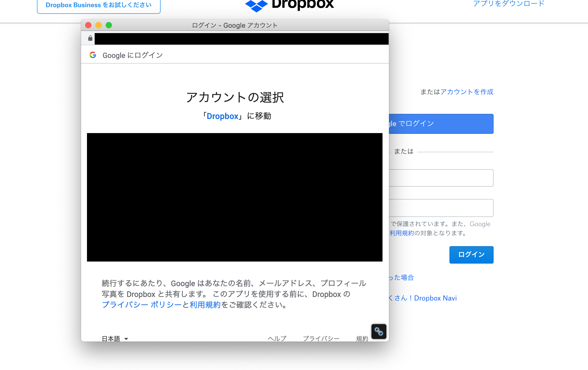Image resolution: width=588 pixels, height=370 pixels.
Task: Open the app download link
Action: click(x=509, y=4)
